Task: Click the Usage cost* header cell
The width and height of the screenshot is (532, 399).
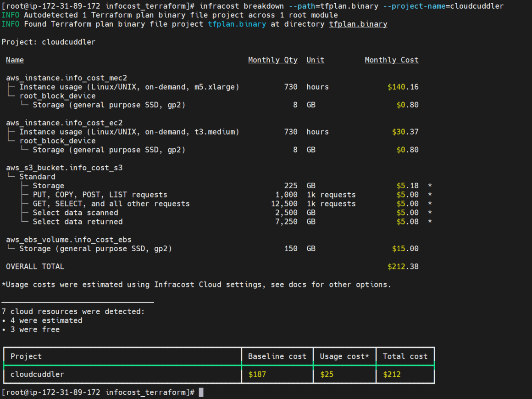Action: point(344,356)
